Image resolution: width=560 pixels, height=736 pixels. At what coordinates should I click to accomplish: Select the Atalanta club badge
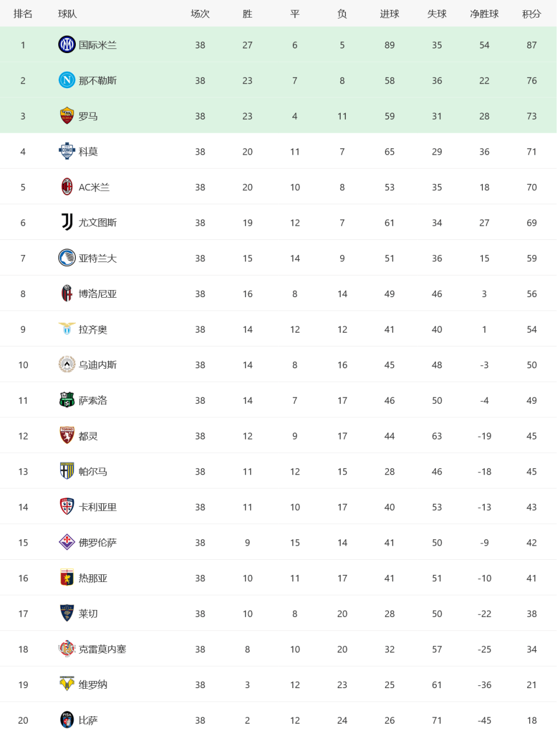tap(67, 258)
